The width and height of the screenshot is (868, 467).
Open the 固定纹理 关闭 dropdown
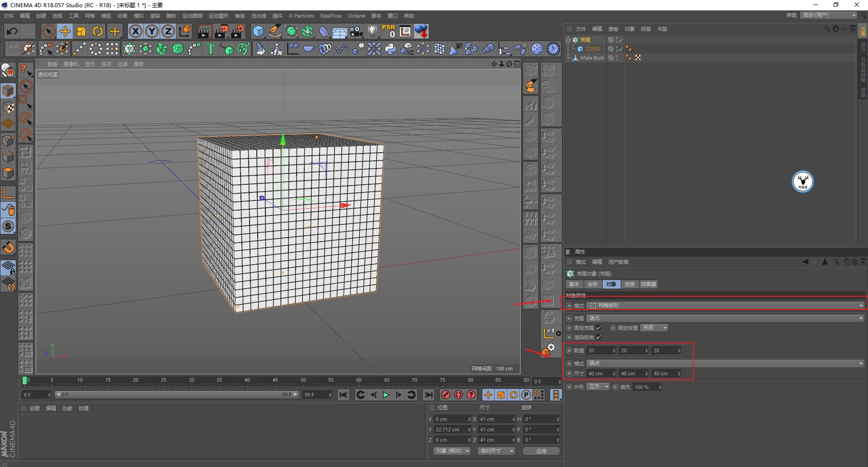654,328
